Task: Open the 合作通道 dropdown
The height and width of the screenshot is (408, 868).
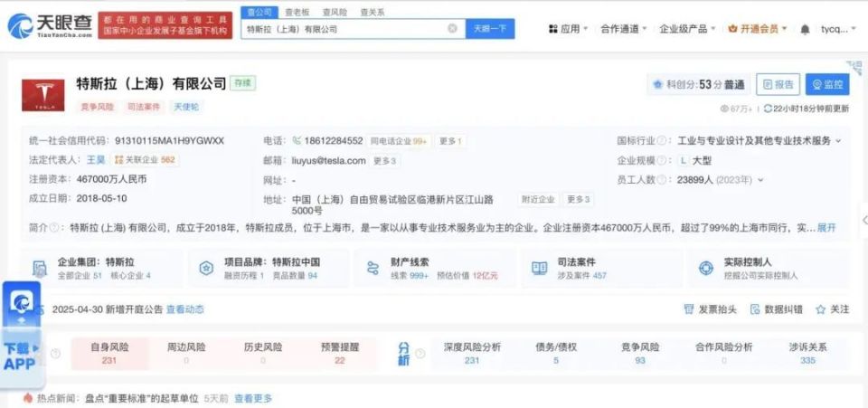Action: click(624, 29)
